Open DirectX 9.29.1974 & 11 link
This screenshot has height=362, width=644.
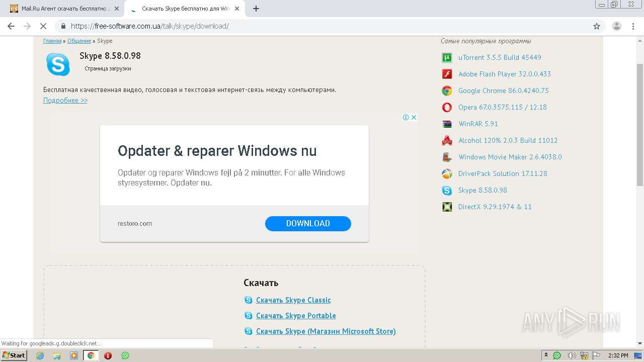coord(495,207)
